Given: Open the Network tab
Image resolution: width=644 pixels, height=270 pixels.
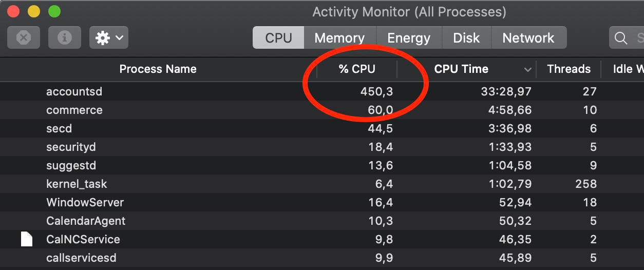Looking at the screenshot, I should click(528, 38).
